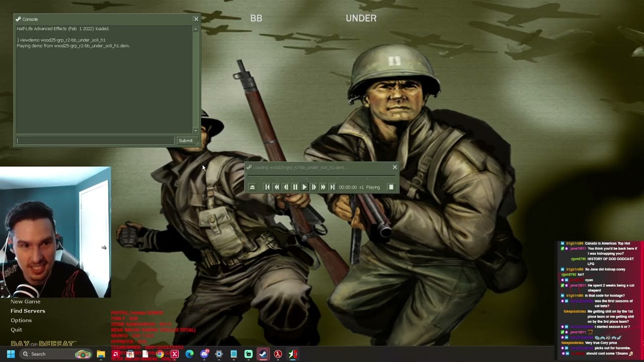Viewport: 644px width, 362px height.
Task: Open Windows Start menu
Action: click(11, 354)
